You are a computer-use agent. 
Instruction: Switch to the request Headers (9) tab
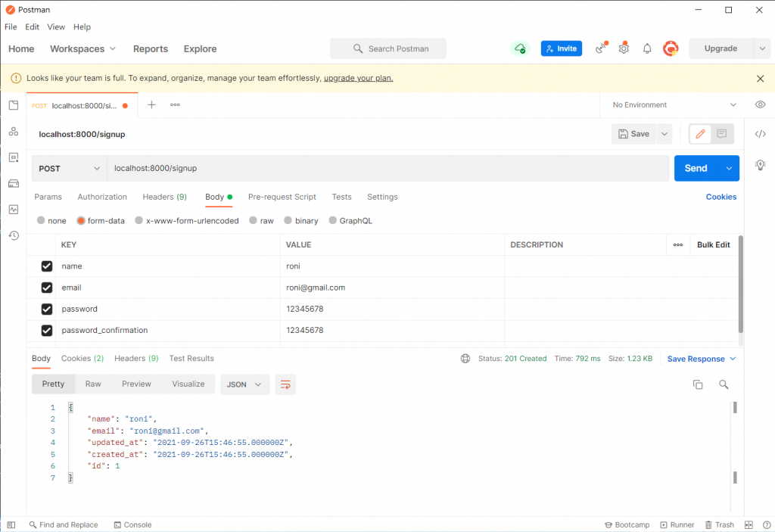click(x=164, y=197)
